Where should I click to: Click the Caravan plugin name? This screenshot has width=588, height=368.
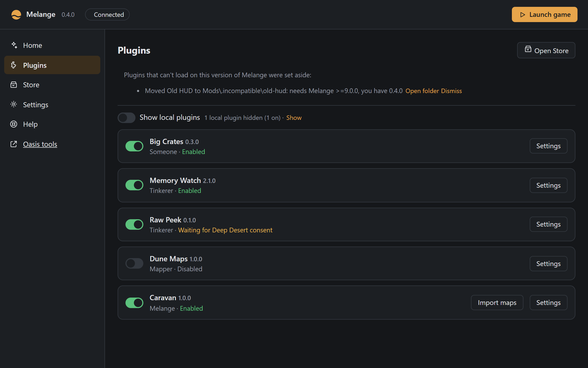point(163,298)
